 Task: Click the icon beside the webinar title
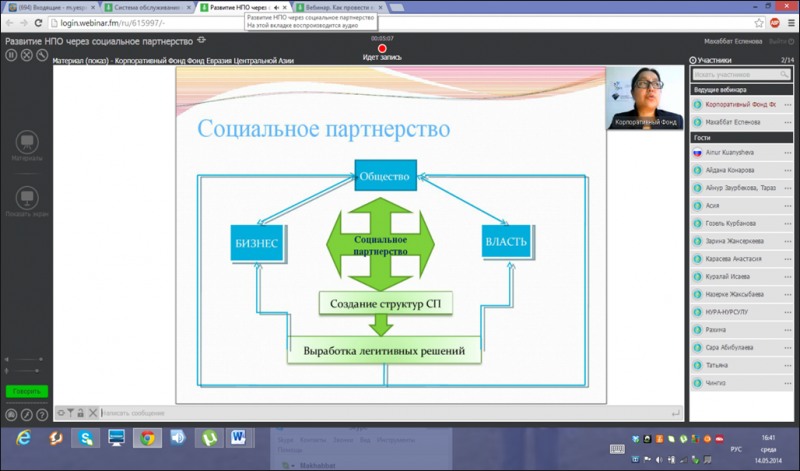coord(202,40)
